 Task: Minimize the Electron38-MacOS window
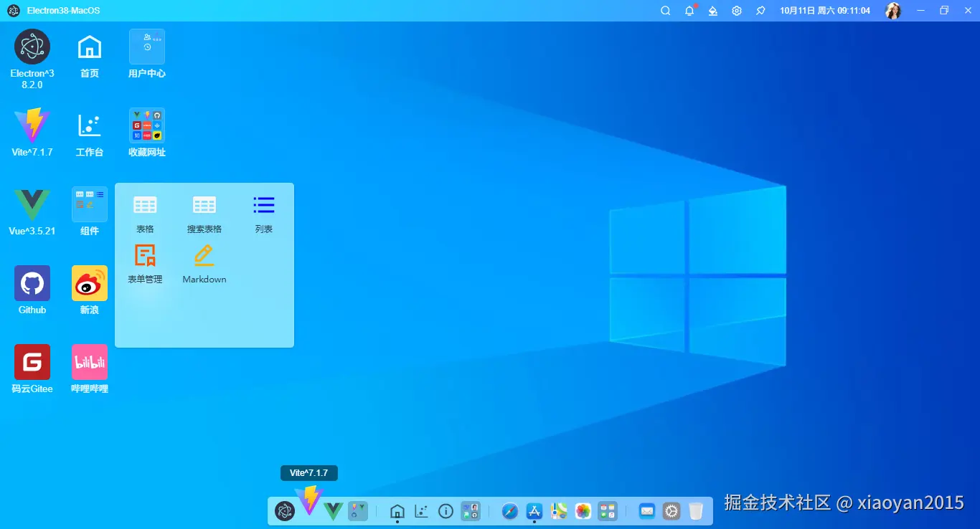pyautogui.click(x=921, y=11)
